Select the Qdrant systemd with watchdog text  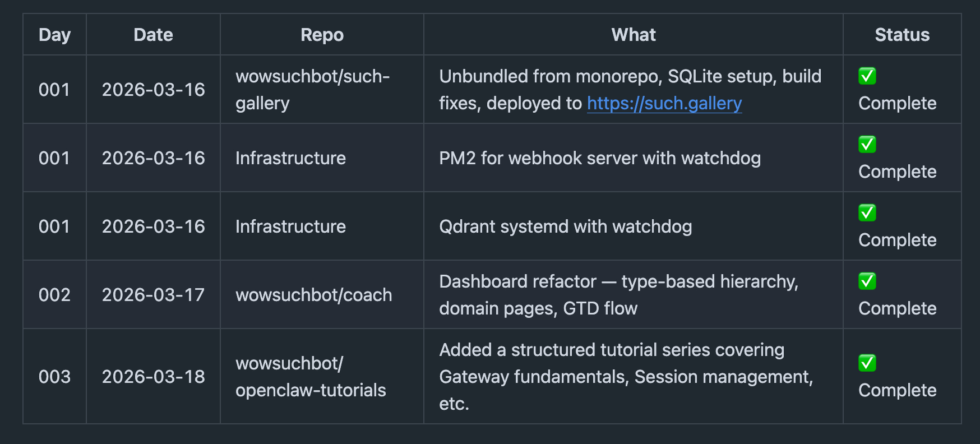[x=565, y=226]
